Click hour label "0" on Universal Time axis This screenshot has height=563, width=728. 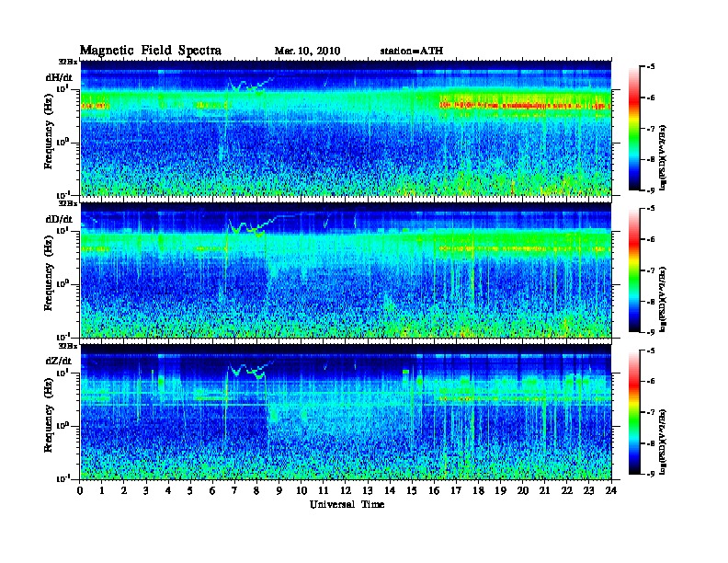(80, 490)
